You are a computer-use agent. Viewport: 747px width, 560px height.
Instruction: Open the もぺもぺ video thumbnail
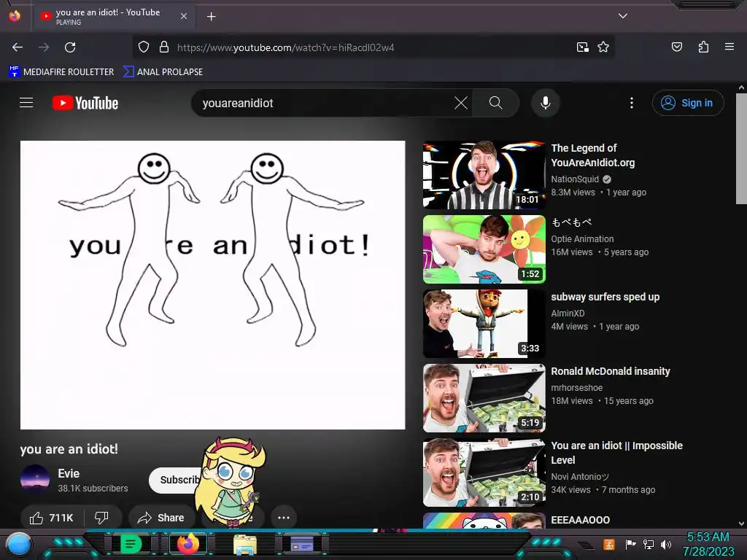pos(484,249)
